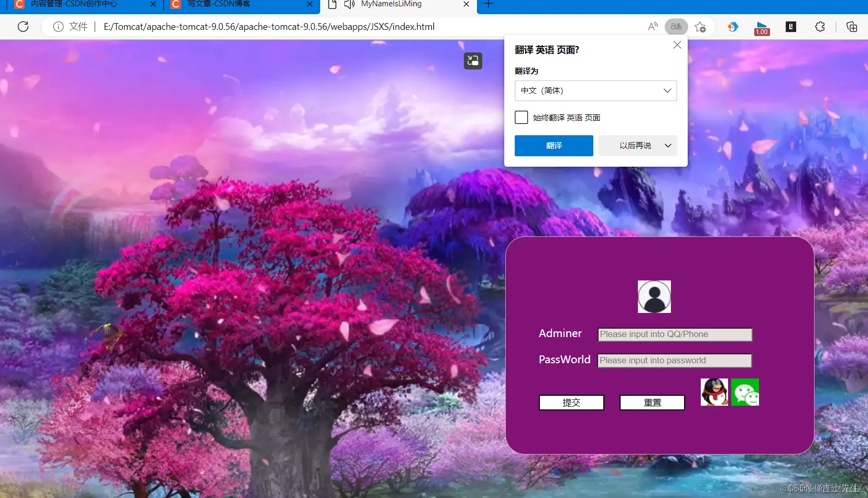Click the user avatar icon above Adminer
Screen dimensions: 868x498
click(x=654, y=296)
